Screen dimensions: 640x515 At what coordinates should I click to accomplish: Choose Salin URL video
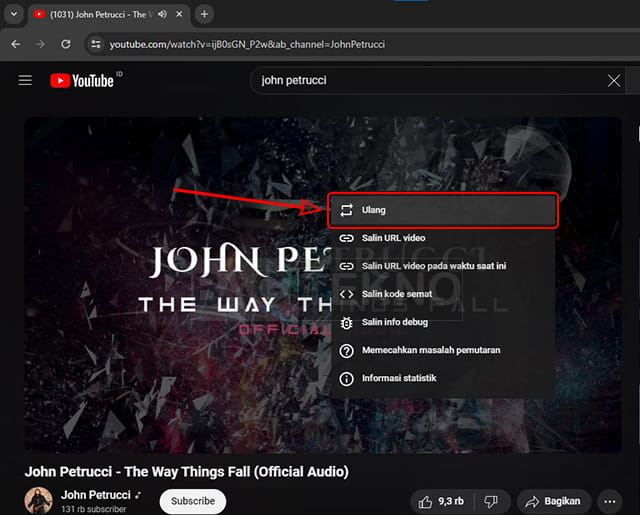click(443, 238)
